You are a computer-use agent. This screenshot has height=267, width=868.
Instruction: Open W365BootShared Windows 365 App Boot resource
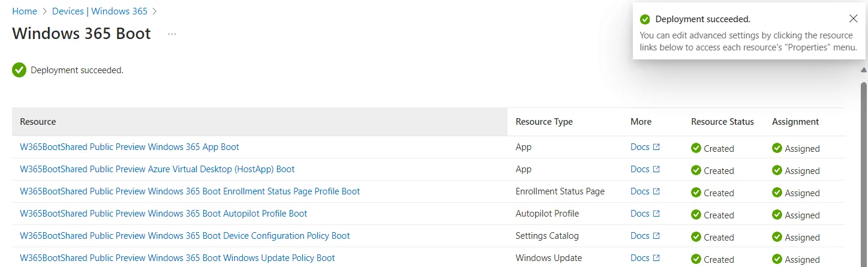[x=130, y=147]
